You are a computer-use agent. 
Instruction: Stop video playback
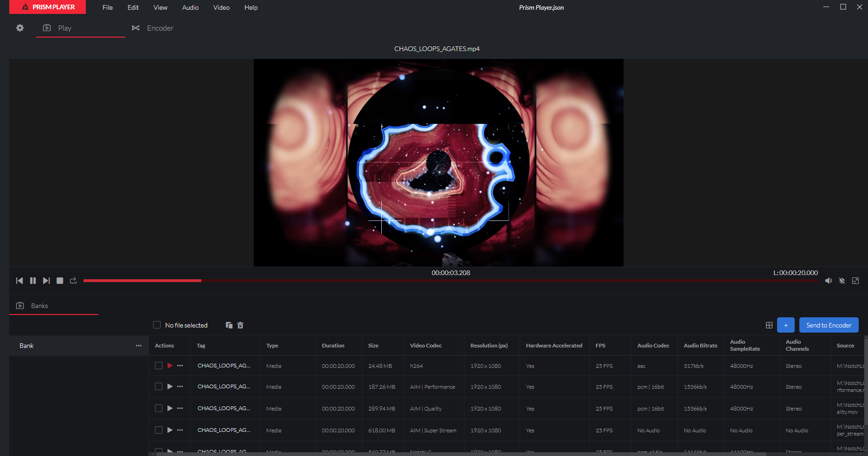pos(60,281)
